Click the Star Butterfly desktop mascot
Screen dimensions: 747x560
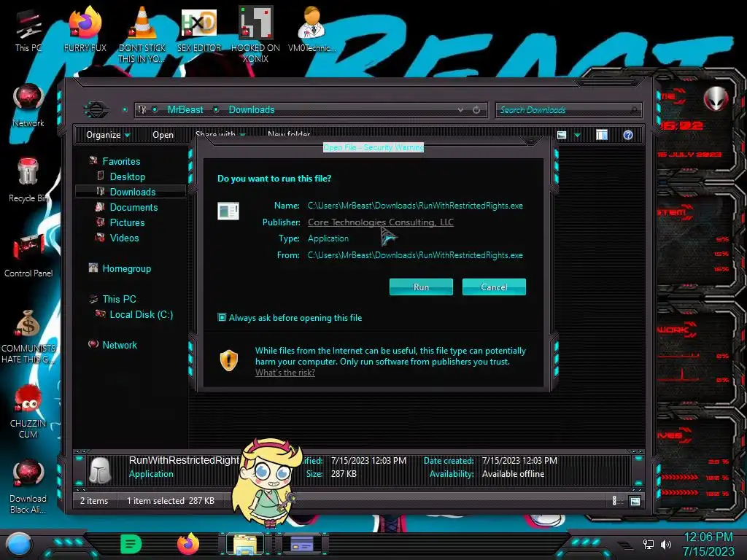[267, 482]
